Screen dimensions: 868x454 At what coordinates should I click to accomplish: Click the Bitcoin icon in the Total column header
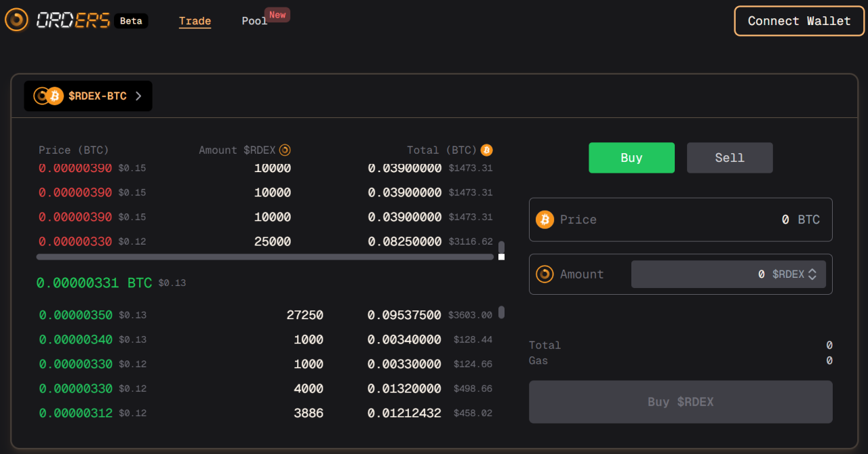tap(486, 150)
